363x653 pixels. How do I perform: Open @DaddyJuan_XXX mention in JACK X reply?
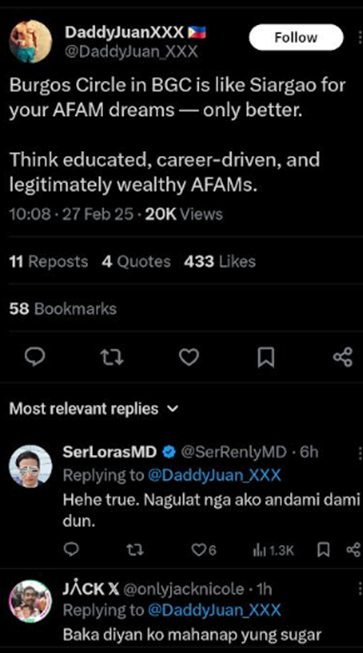click(x=214, y=610)
